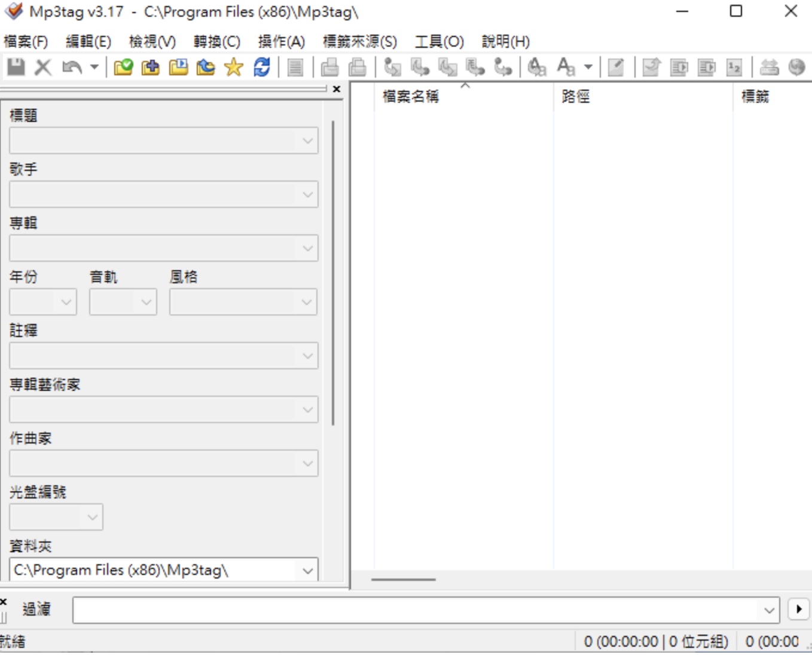This screenshot has height=661, width=812.
Task: Click the Add directory folder icon with plus
Action: (151, 67)
